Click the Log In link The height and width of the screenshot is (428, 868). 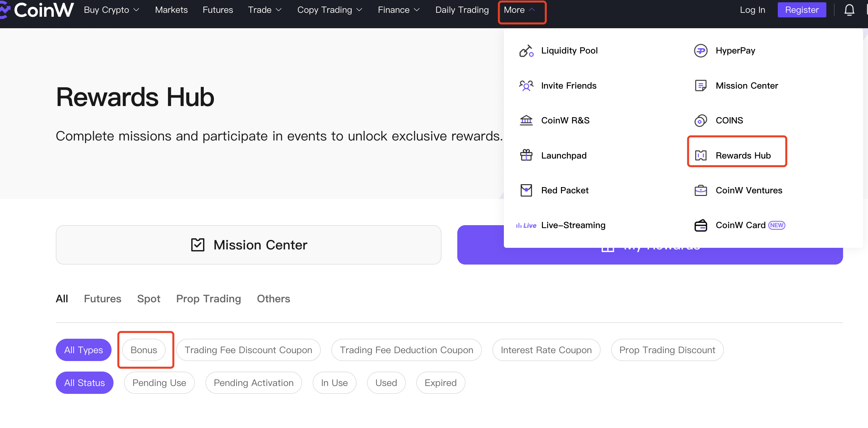click(752, 10)
